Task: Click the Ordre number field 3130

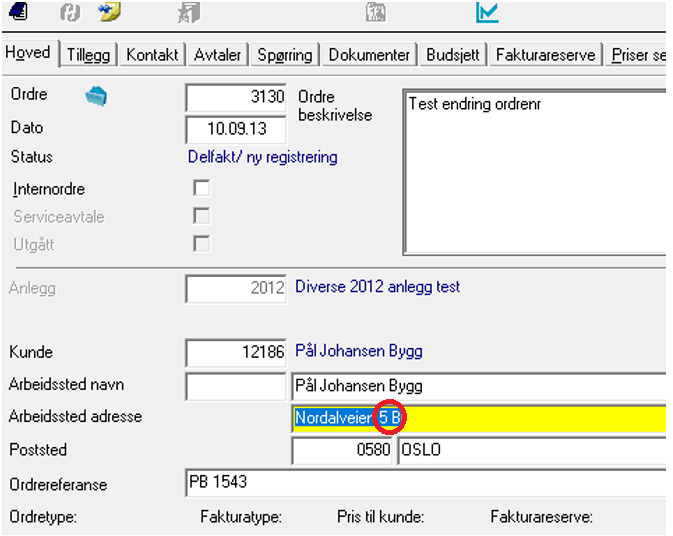Action: 236,97
